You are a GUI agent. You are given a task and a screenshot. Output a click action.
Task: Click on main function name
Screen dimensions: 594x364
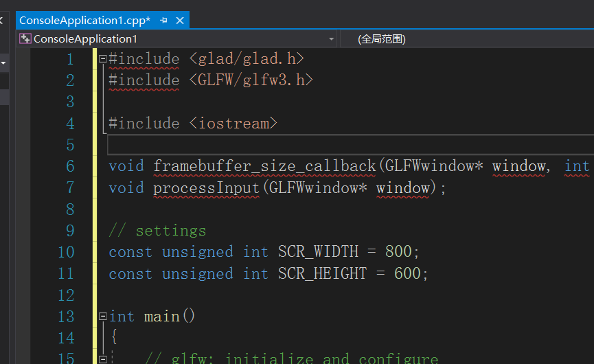(x=162, y=317)
